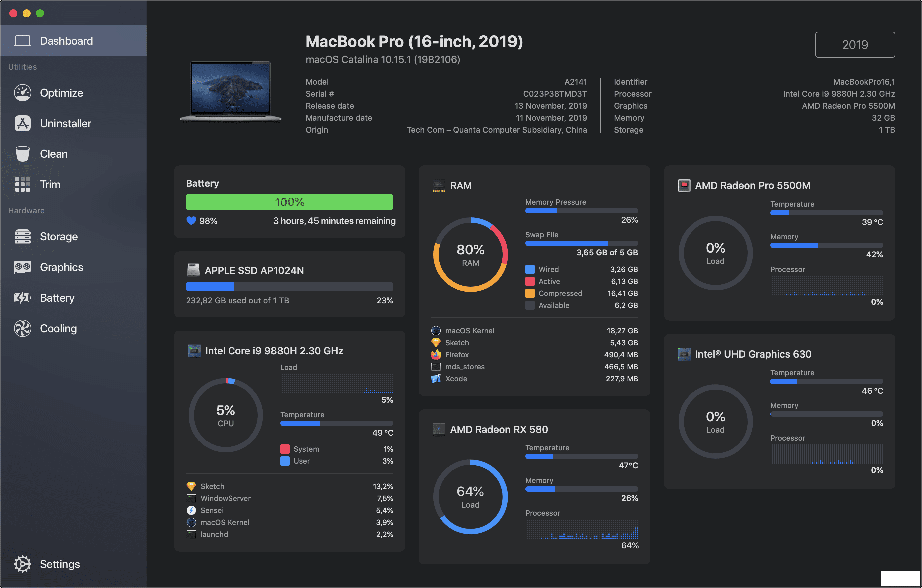Click the Swap File usage bar
Viewport: 922px width, 588px height.
click(581, 243)
